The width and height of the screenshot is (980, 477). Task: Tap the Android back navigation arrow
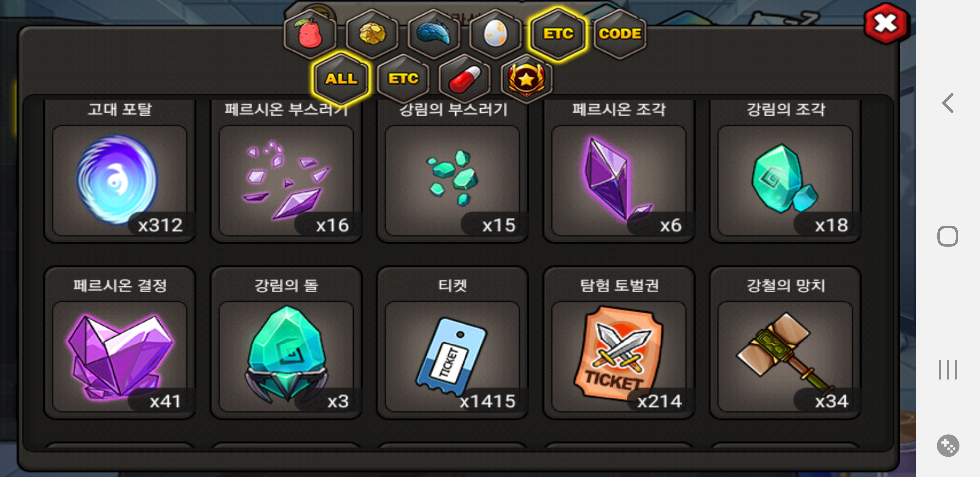tap(947, 103)
